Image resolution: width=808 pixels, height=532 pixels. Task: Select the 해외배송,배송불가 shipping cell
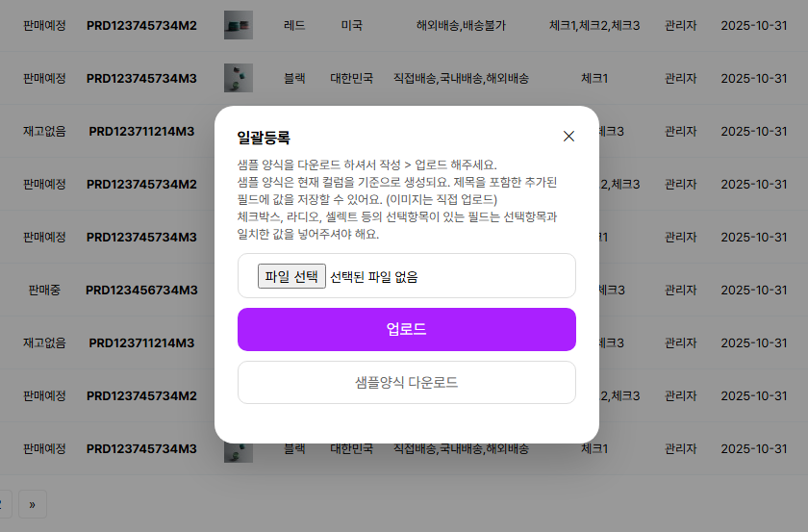click(460, 25)
